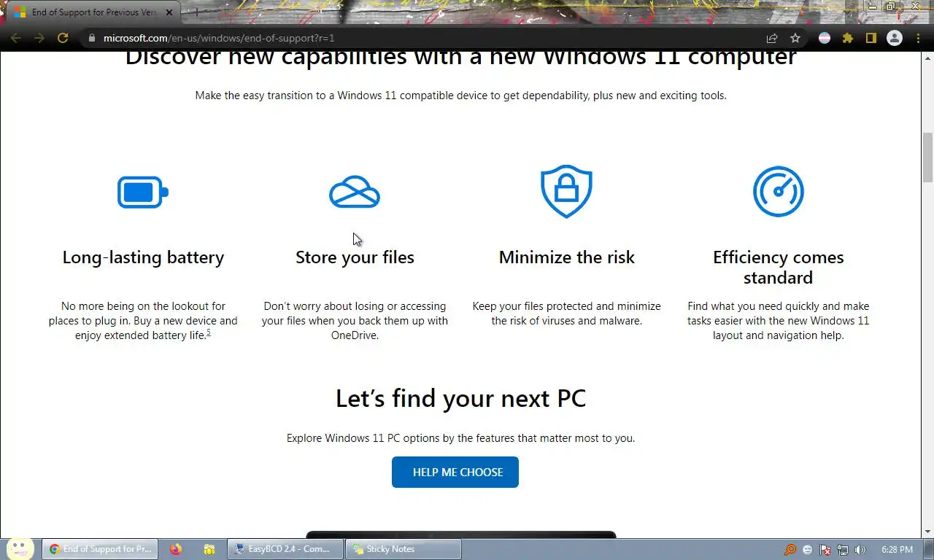Click the vertical scrollbar thumb
Image resolution: width=934 pixels, height=560 pixels.
[928, 157]
